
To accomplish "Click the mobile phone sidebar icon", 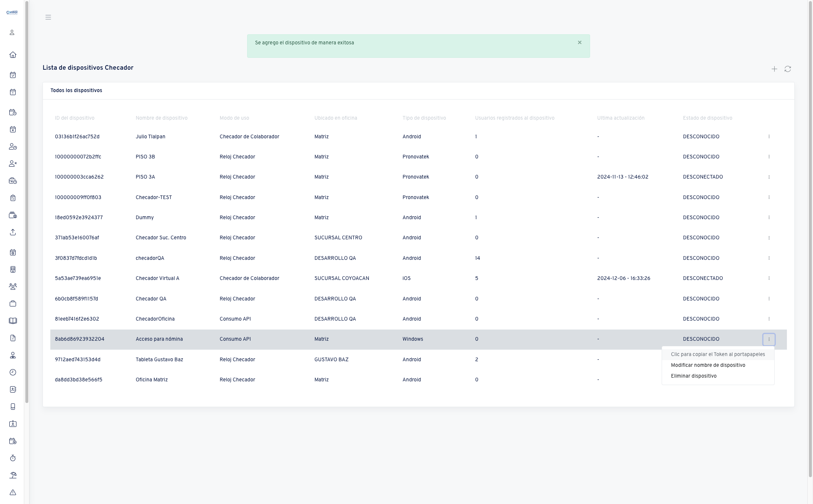I will pos(13,407).
